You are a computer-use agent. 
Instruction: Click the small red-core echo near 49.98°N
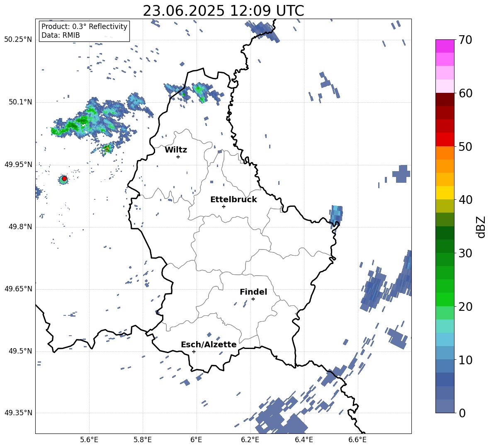107,149
